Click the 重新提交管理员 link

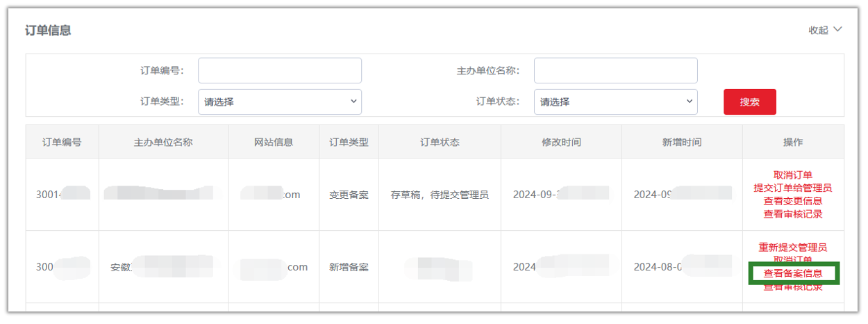tap(792, 248)
